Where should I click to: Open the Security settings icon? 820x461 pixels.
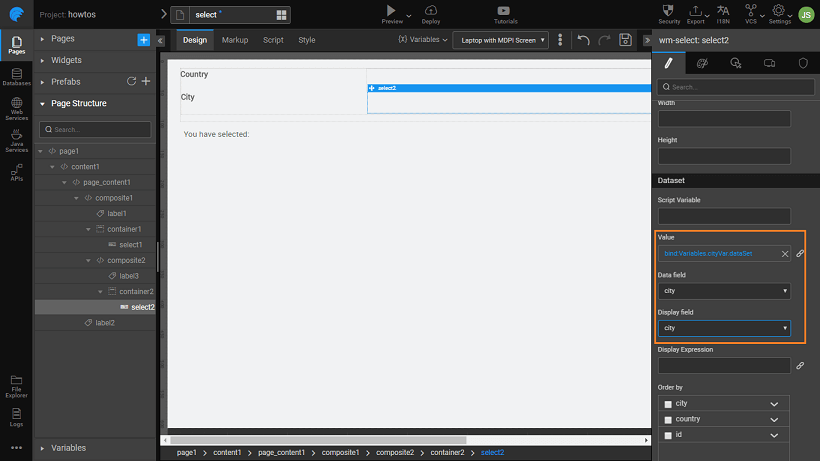[x=669, y=13]
